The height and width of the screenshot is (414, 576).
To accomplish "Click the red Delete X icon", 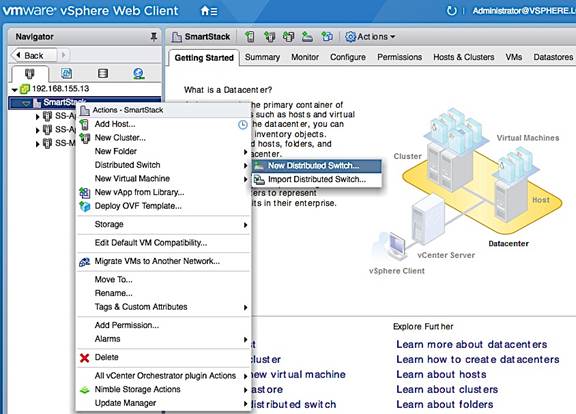I will point(84,357).
